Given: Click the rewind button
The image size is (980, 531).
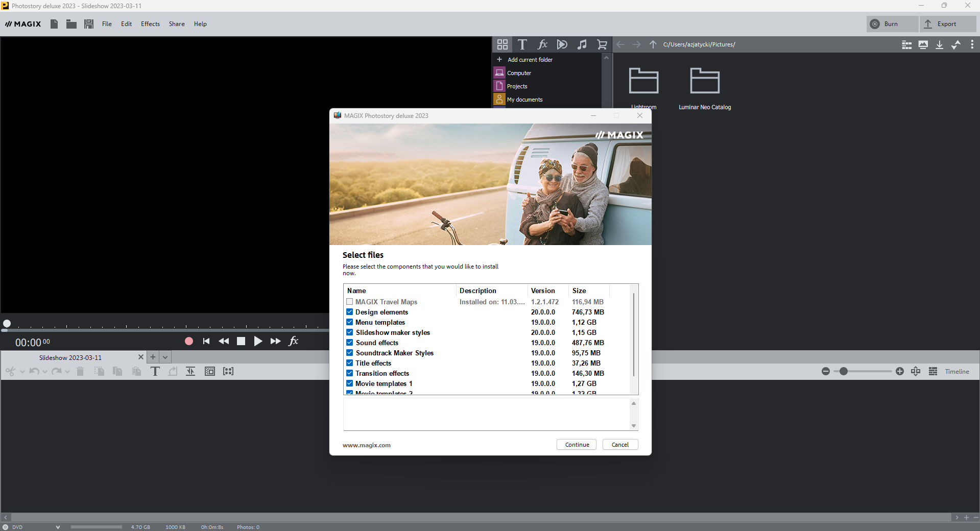Looking at the screenshot, I should click(224, 341).
